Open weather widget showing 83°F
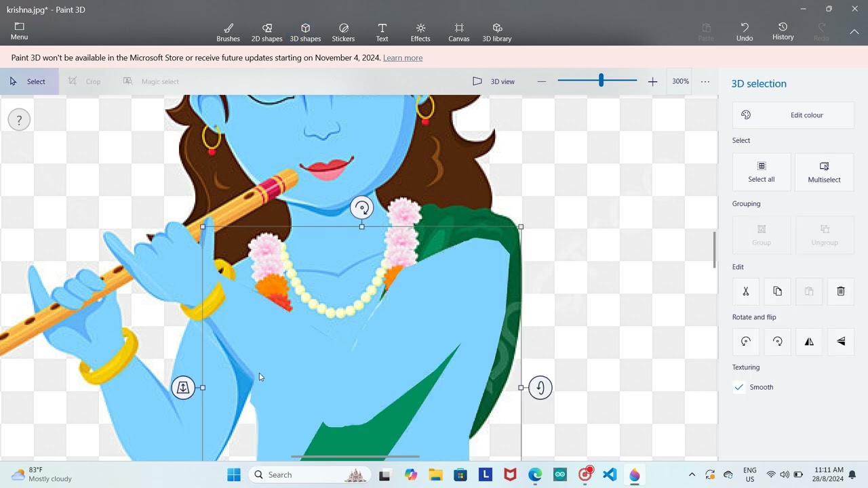 42,474
